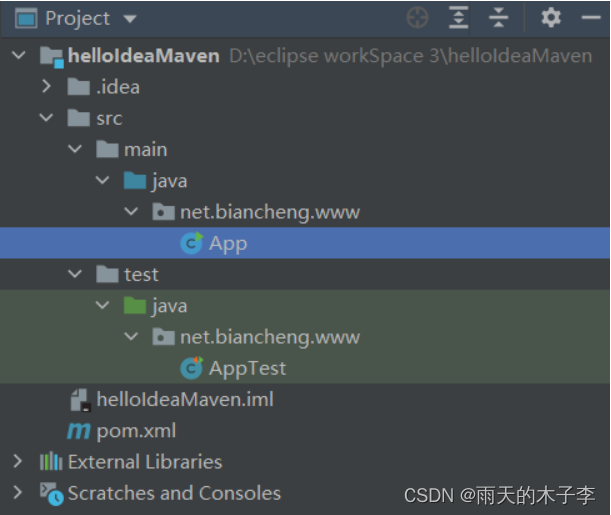Select the Project view title label
This screenshot has width=611, height=515.
point(78,19)
